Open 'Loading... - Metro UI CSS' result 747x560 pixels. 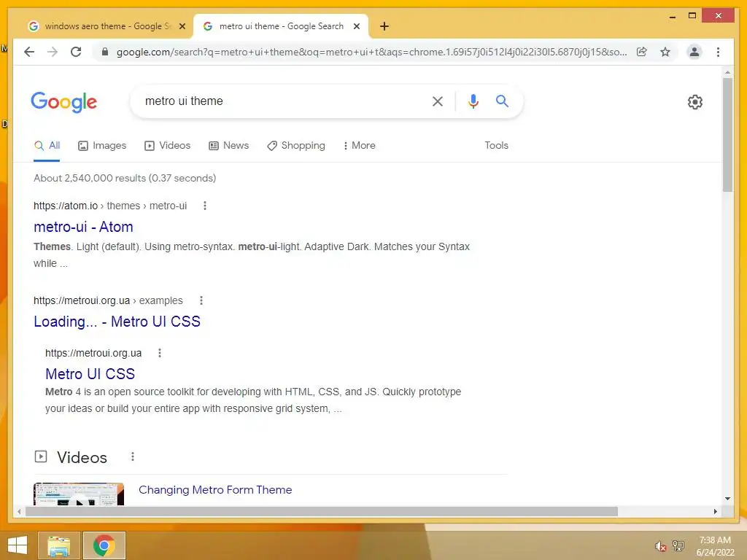coord(117,322)
